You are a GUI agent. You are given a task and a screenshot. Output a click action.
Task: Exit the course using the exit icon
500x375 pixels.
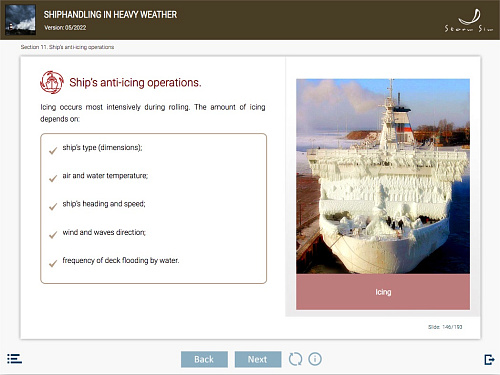tap(489, 359)
